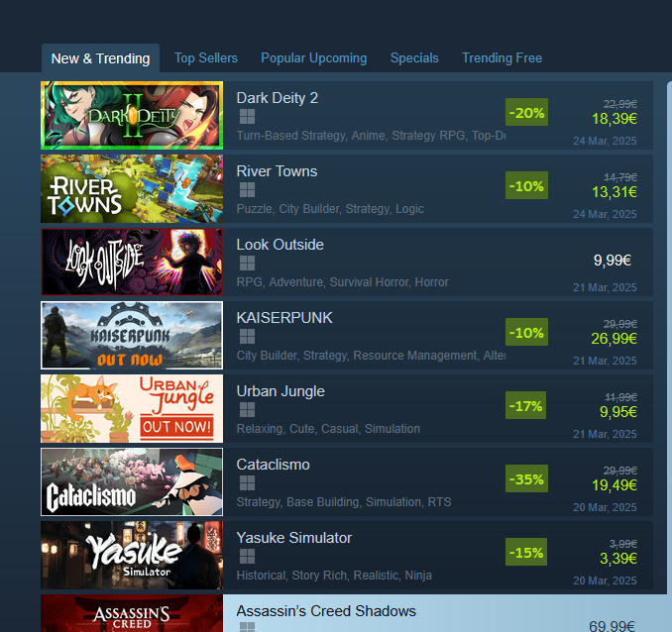Open the Popular Upcoming tab

pyautogui.click(x=314, y=57)
